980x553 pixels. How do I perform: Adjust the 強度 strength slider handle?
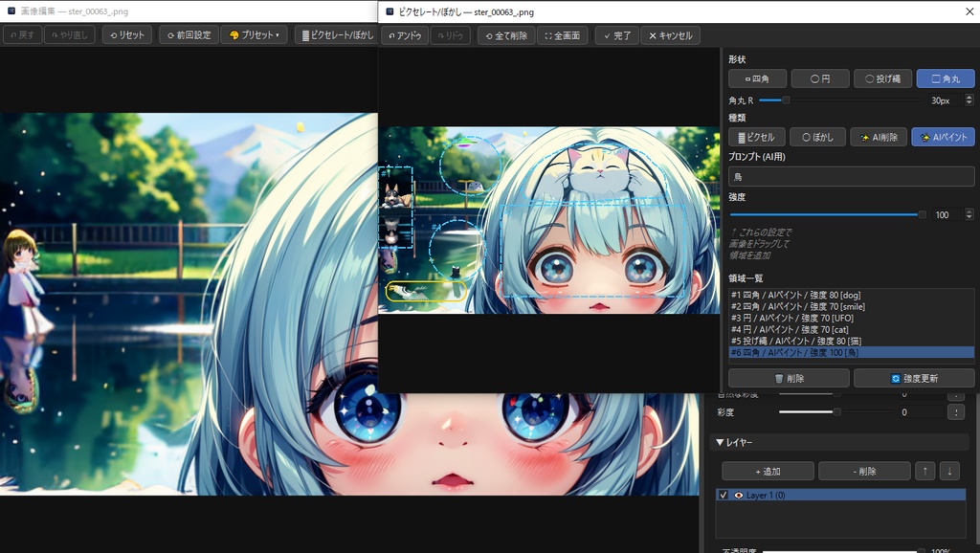point(922,215)
